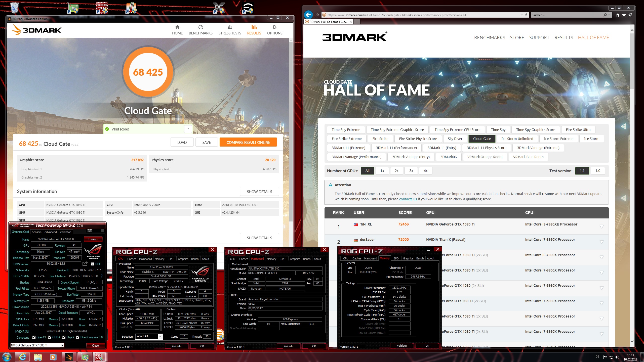Open OPTIONS gear in 3DMark app
This screenshot has width=644, height=362.
tap(275, 30)
